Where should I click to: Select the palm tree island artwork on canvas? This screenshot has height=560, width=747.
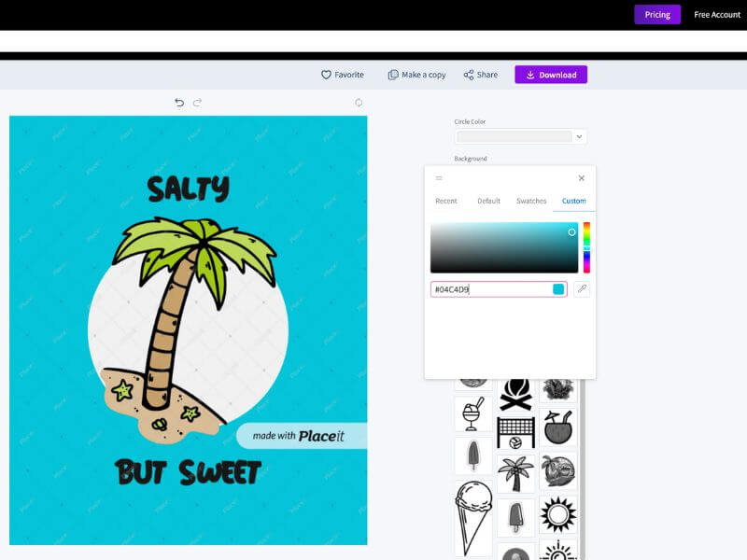pyautogui.click(x=189, y=329)
